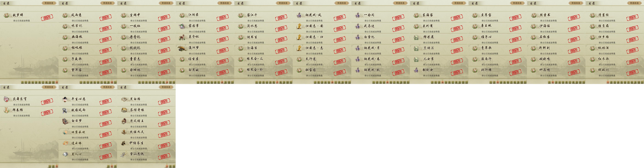Select the purple lady icon beside 锻剑女
The image size is (644, 168).
(x=416, y=70)
